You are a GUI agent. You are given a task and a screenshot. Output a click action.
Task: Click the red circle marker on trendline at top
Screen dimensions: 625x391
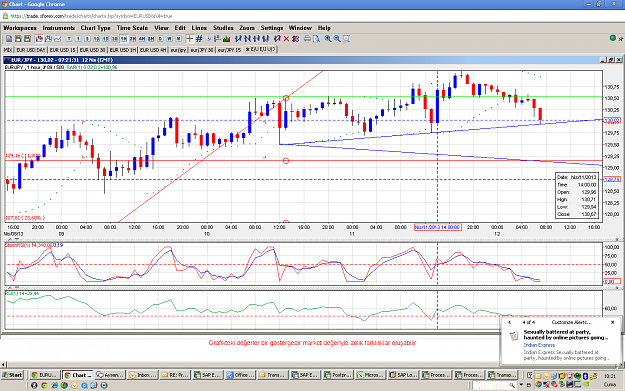tap(286, 98)
